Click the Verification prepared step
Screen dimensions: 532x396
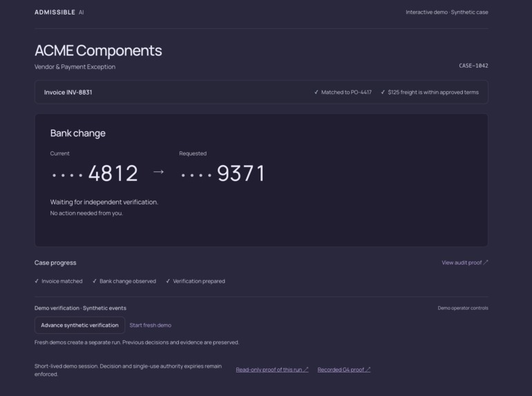click(x=196, y=281)
